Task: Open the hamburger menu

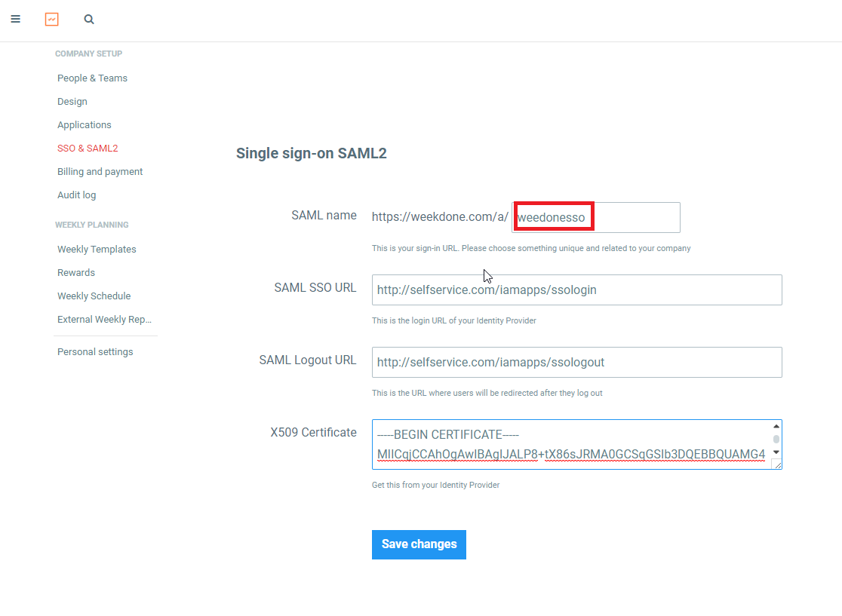Action: coord(16,20)
